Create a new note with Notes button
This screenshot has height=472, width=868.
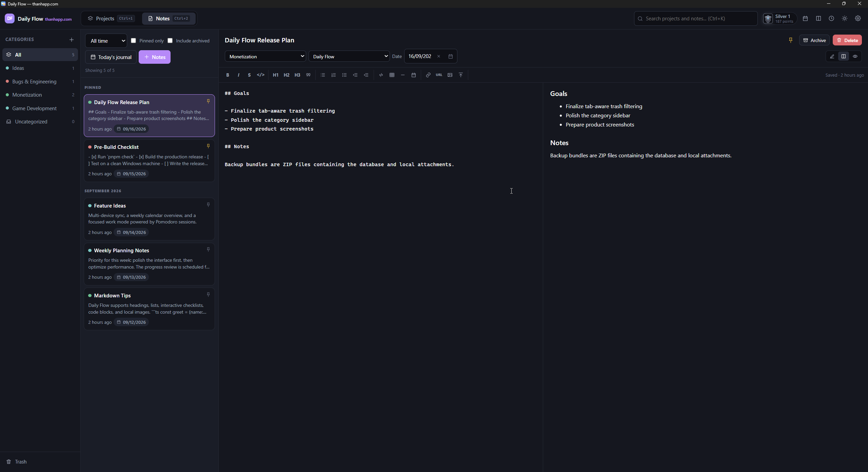155,57
